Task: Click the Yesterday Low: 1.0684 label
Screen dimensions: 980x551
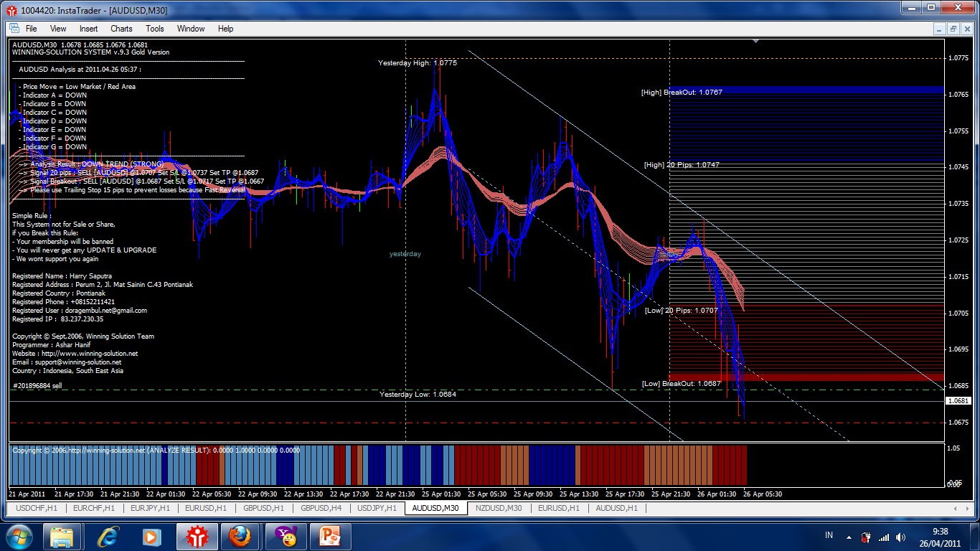Action: tap(418, 395)
